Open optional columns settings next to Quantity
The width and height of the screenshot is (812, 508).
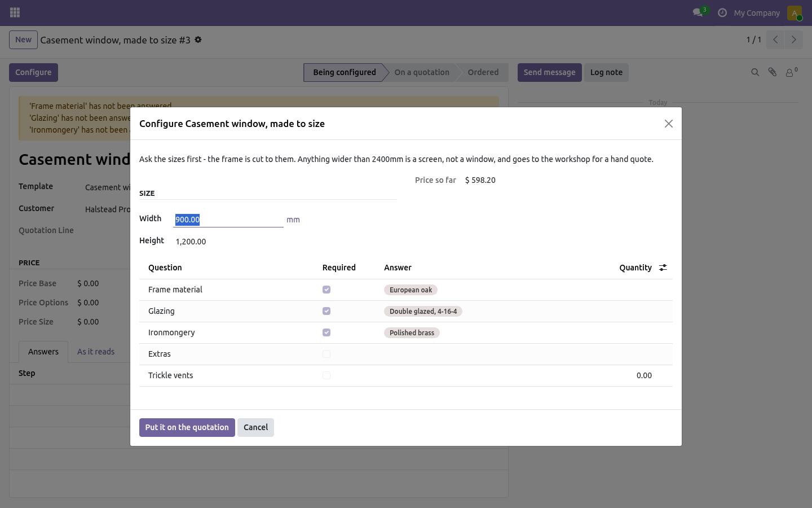coord(663,268)
